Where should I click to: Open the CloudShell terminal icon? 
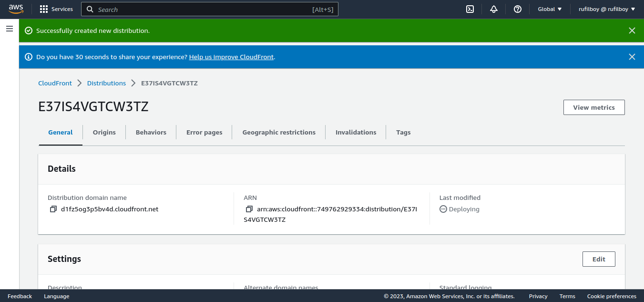[x=470, y=9]
